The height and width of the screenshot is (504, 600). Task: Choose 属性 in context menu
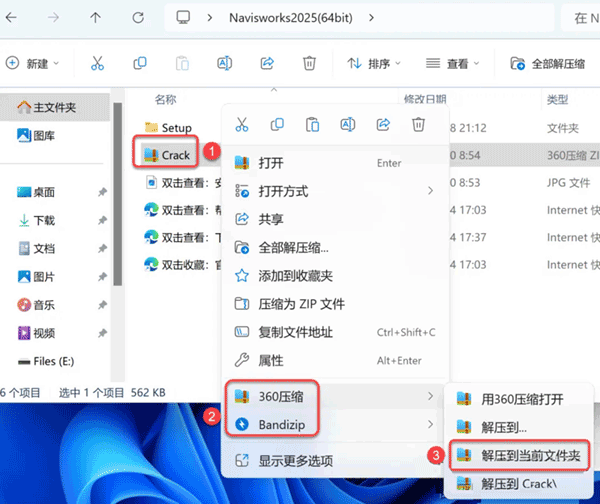335,360
